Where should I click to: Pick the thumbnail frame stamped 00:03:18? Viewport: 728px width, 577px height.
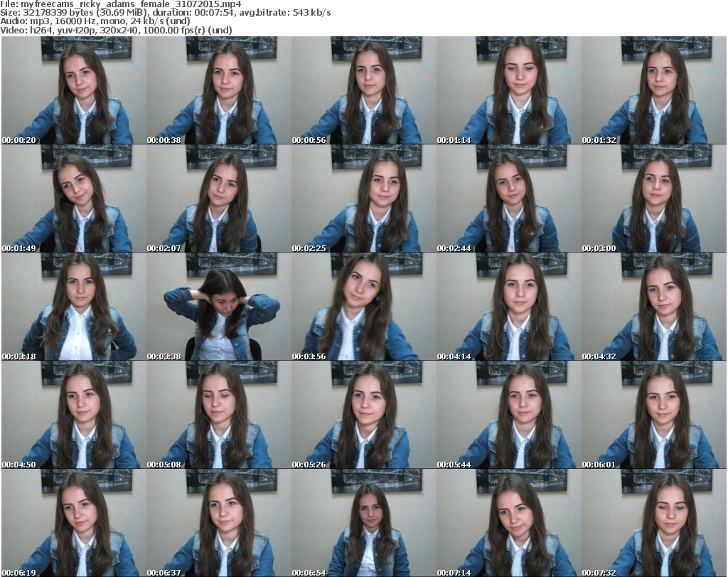point(74,307)
